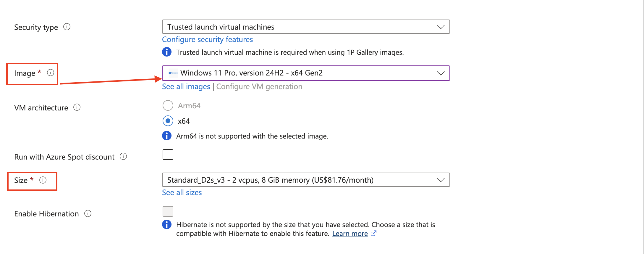Enable the Azure Spot discount checkbox

[168, 155]
